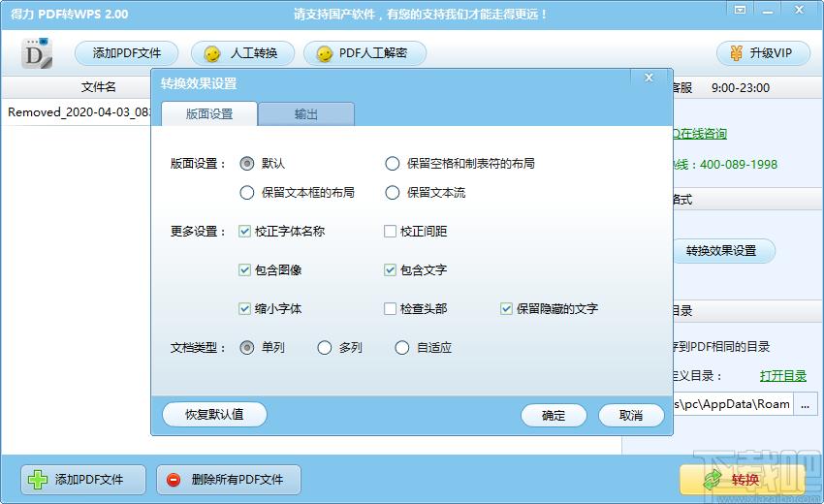
Task: Click the PDF人工解密 button
Action: (x=364, y=53)
